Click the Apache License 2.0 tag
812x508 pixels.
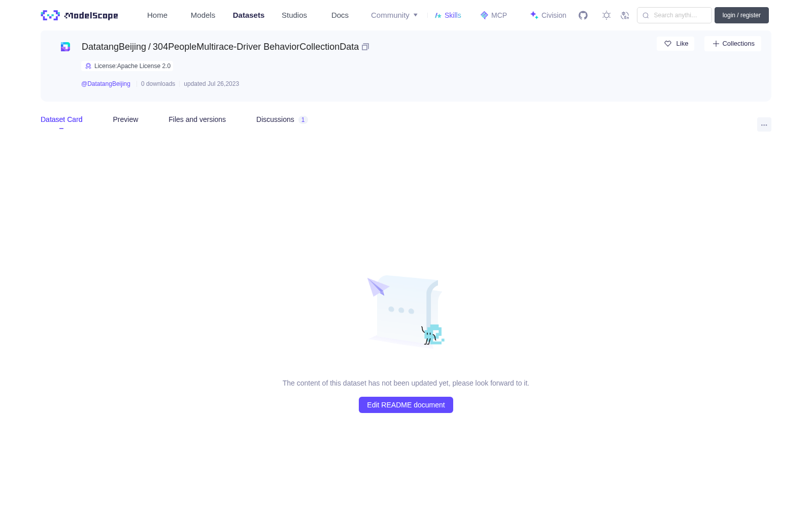[127, 66]
